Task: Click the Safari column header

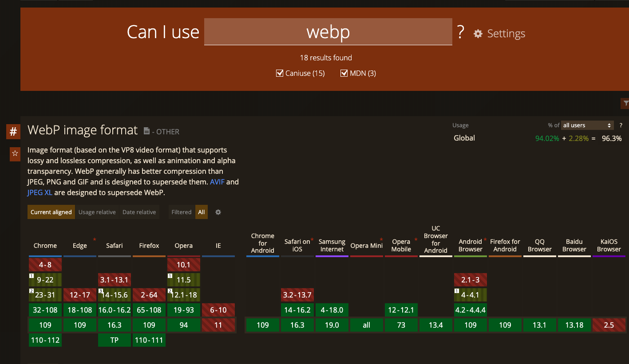Action: pos(115,246)
